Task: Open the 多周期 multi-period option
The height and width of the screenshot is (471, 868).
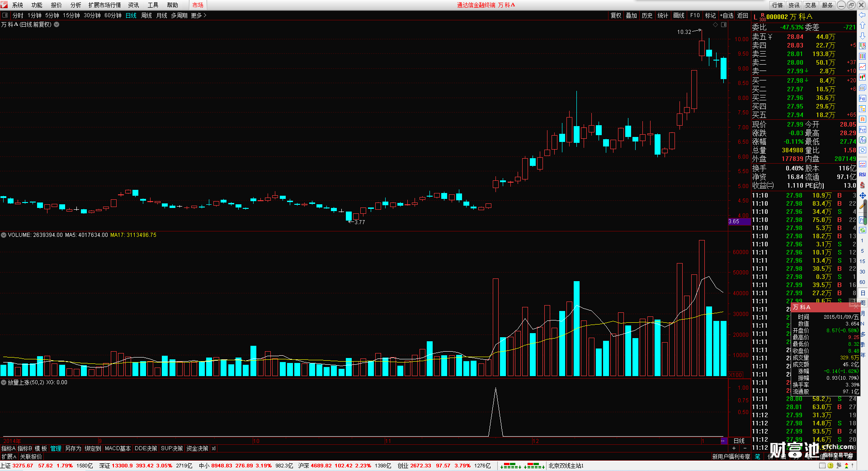Action: (x=179, y=15)
